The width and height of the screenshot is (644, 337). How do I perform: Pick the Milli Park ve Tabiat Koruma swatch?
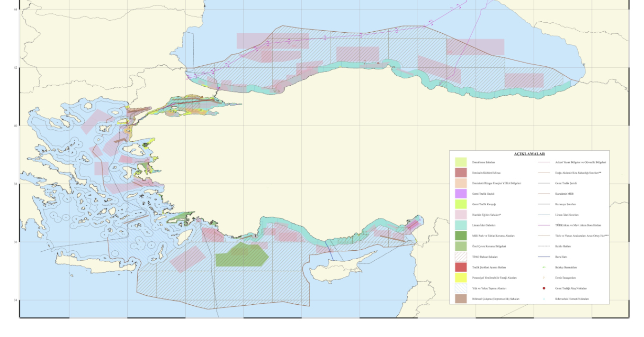tap(461, 236)
